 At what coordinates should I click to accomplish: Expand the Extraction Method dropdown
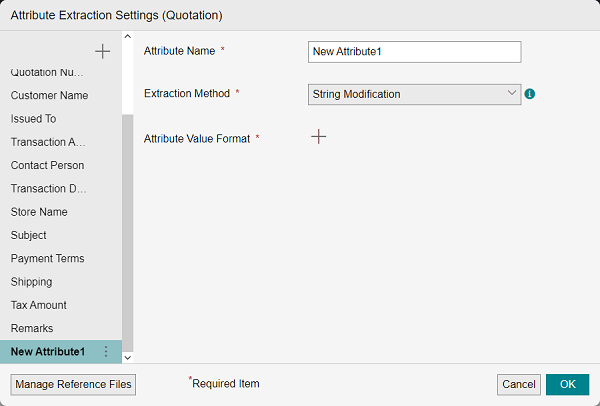click(415, 94)
